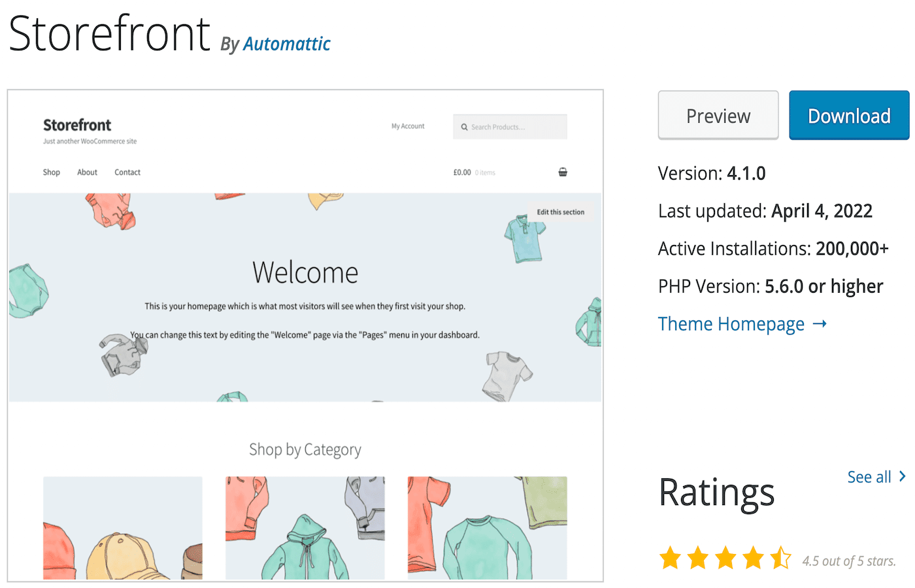Click the Contact navigation item
915x588 pixels.
coord(127,172)
